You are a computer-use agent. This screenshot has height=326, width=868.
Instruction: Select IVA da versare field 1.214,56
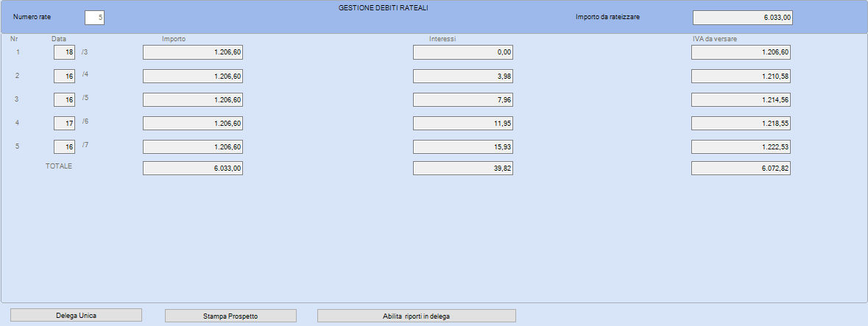click(x=741, y=99)
